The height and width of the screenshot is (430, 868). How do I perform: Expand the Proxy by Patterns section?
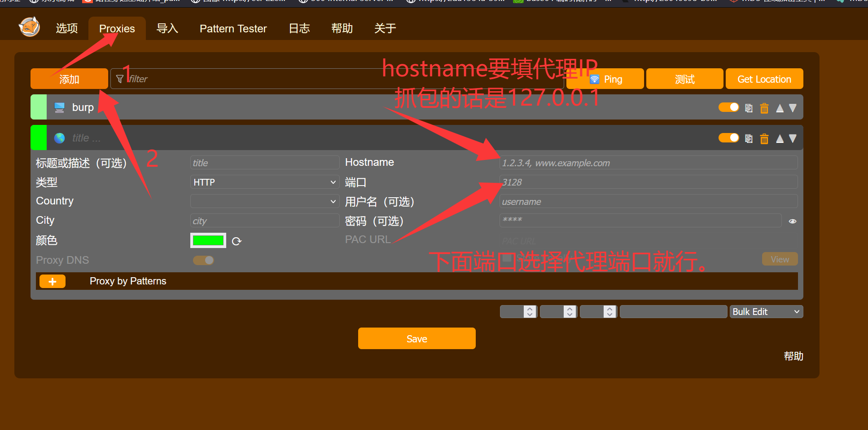(x=128, y=281)
